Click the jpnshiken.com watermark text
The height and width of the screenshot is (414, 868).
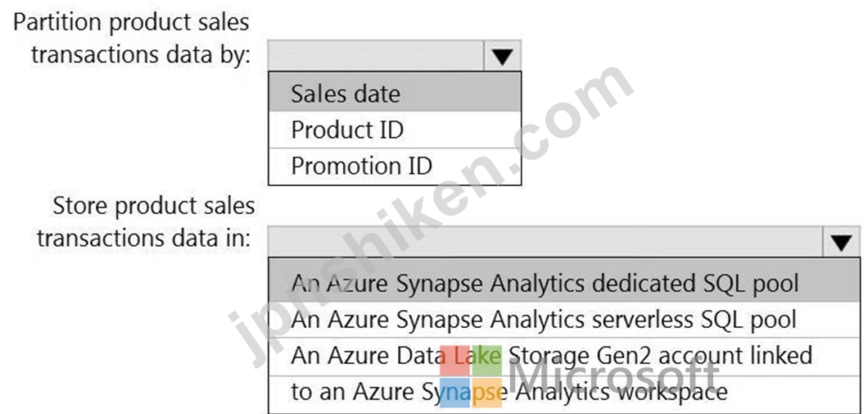[x=431, y=216]
